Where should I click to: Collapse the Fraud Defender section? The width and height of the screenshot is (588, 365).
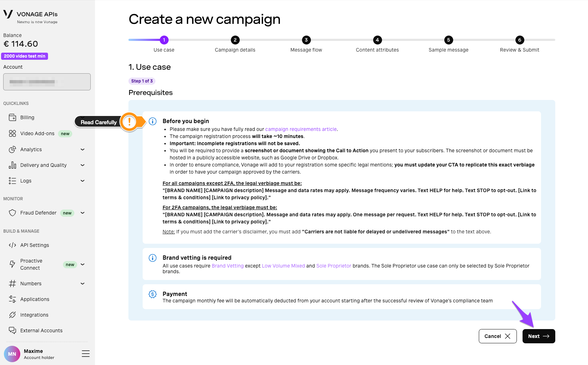[82, 213]
